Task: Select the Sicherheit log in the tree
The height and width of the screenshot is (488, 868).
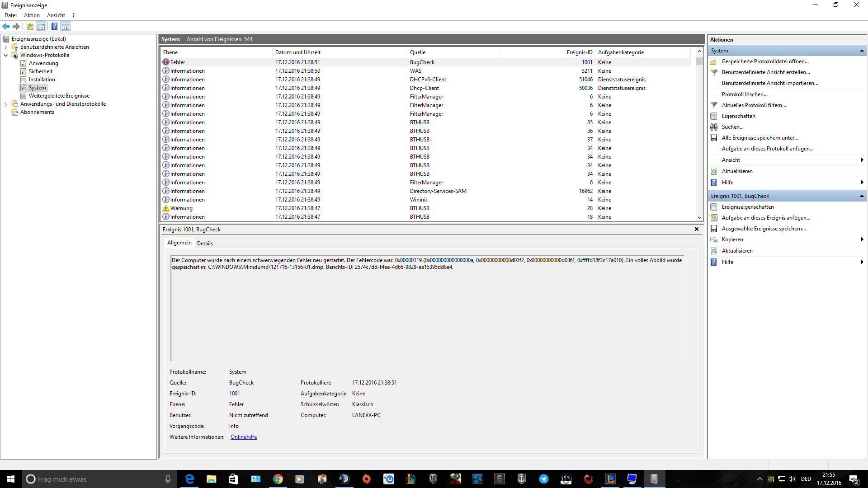Action: pyautogui.click(x=41, y=71)
